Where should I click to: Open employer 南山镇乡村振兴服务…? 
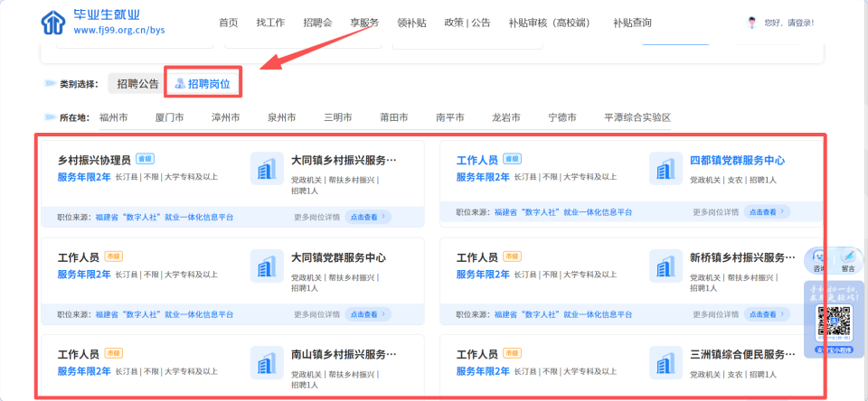(344, 355)
